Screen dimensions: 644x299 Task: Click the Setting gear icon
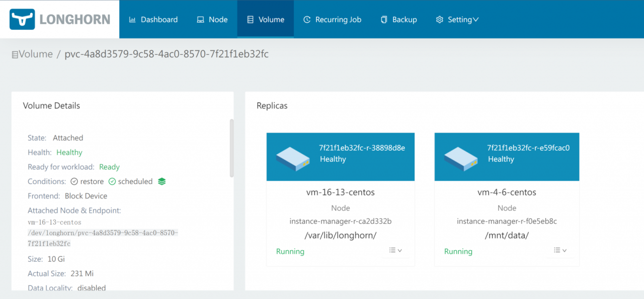tap(439, 20)
